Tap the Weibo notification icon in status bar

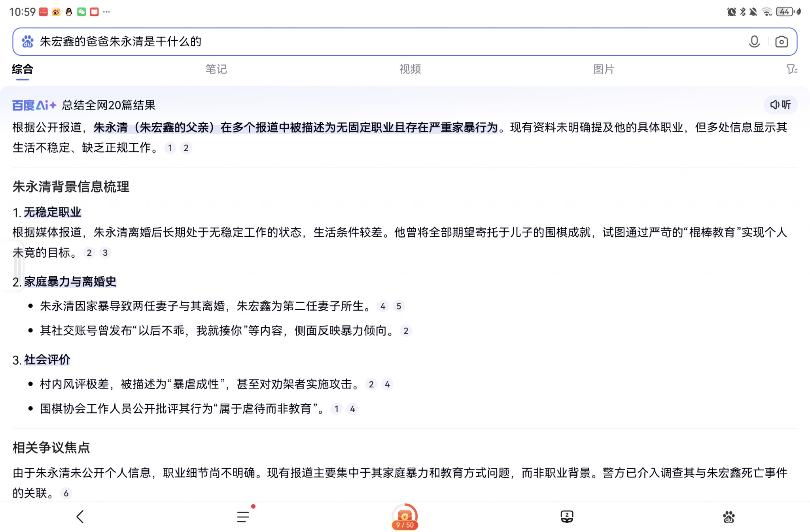point(56,12)
